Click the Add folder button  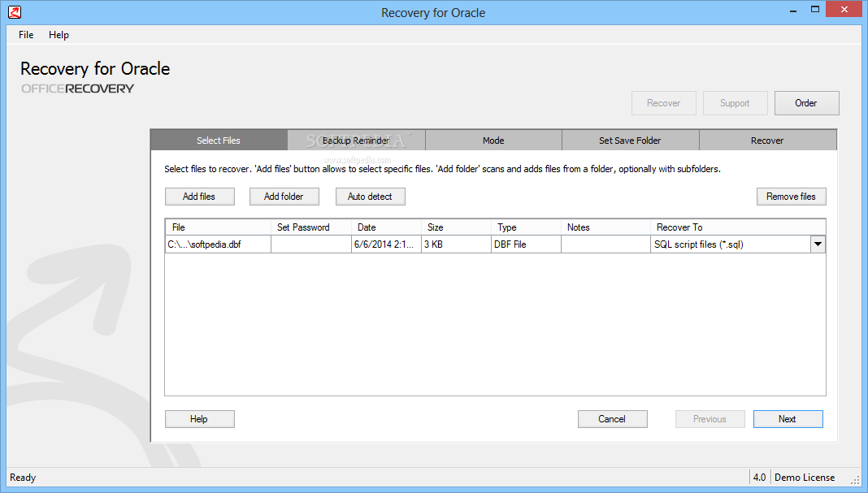click(284, 197)
